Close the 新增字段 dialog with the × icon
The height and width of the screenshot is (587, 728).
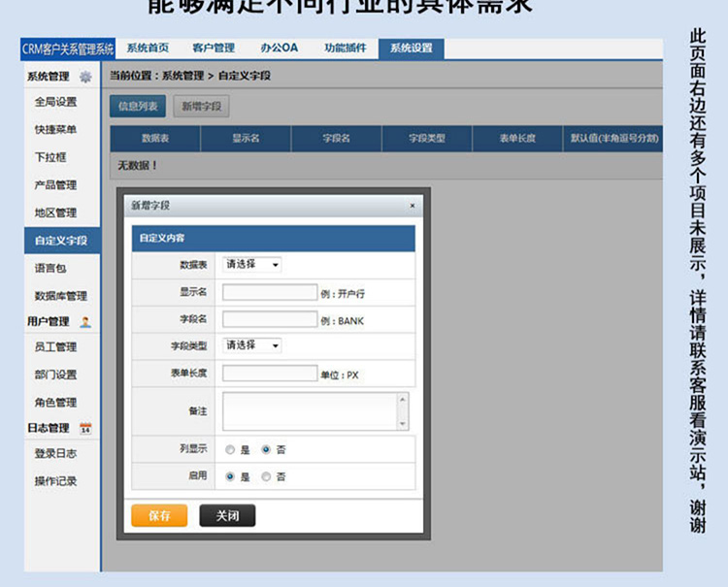click(412, 206)
